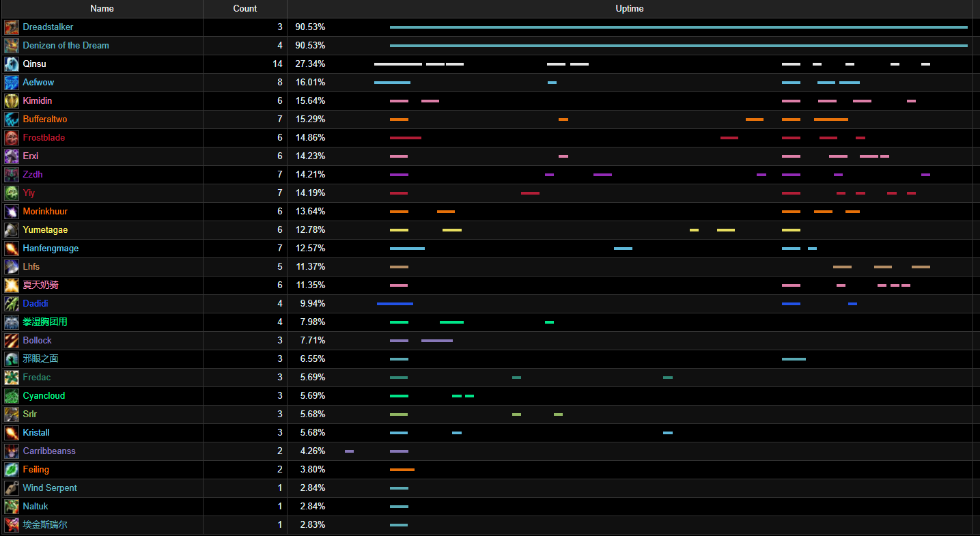Open the Yumetagae name link

point(45,230)
